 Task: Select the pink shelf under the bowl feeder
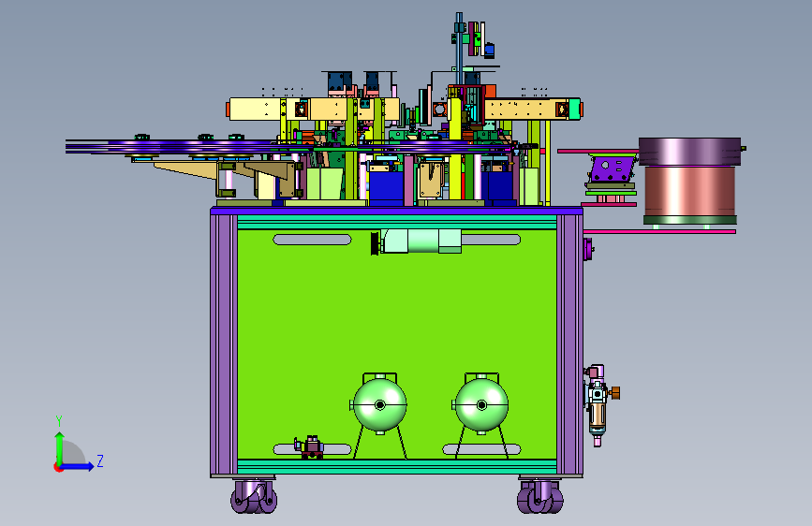coord(659,231)
